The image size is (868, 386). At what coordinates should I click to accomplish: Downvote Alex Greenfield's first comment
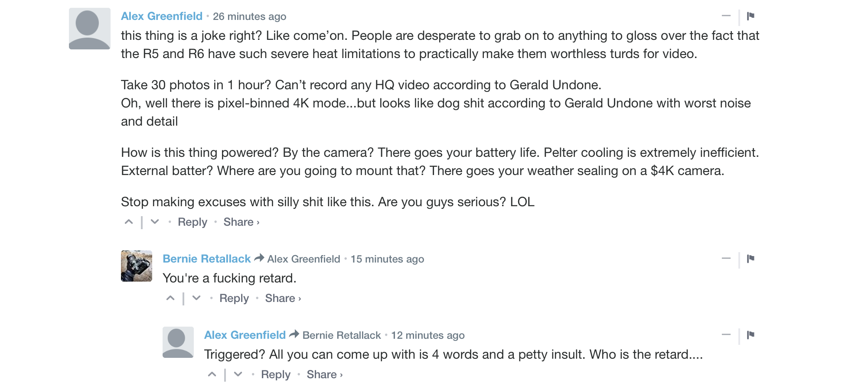point(155,222)
